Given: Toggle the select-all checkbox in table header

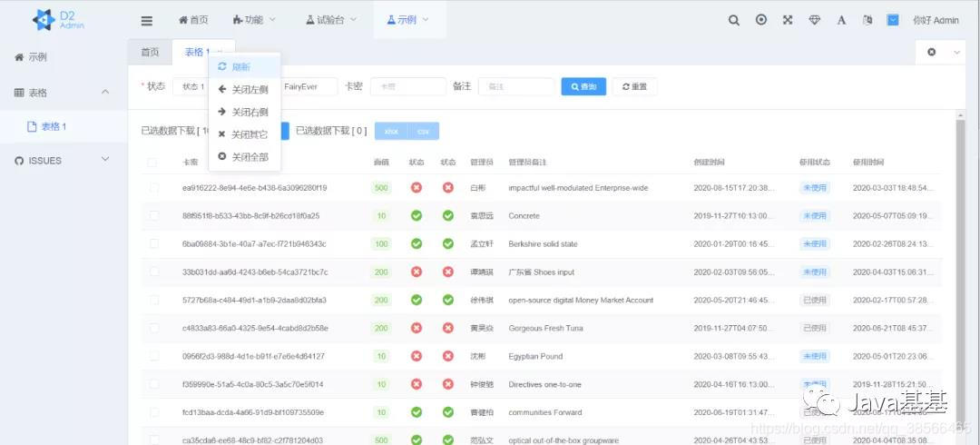Looking at the screenshot, I should point(152,163).
